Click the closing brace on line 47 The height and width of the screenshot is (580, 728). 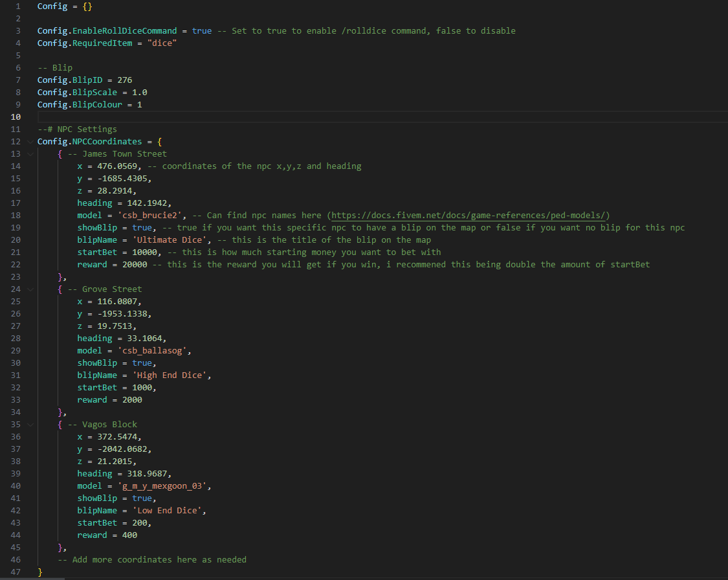click(x=40, y=572)
